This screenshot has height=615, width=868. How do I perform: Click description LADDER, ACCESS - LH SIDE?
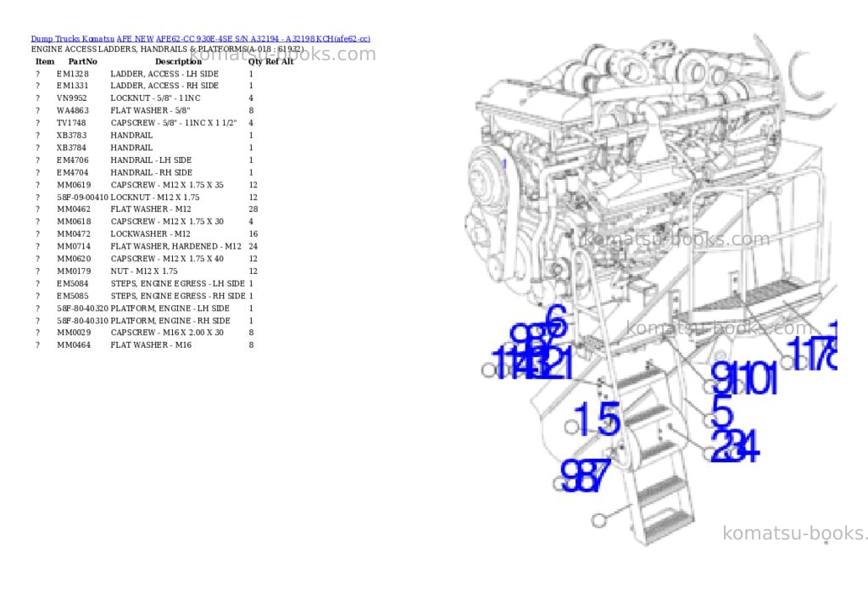click(164, 74)
